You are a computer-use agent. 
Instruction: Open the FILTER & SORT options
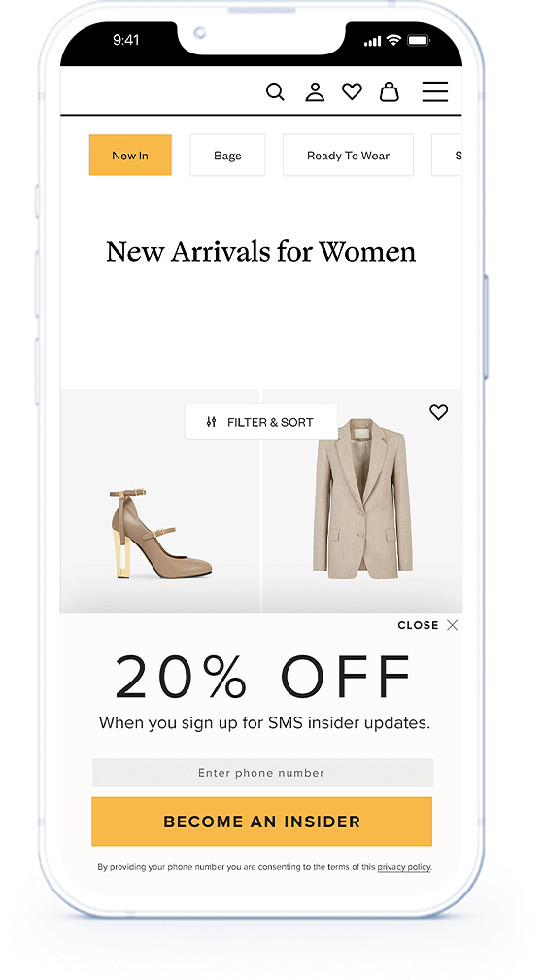point(261,422)
